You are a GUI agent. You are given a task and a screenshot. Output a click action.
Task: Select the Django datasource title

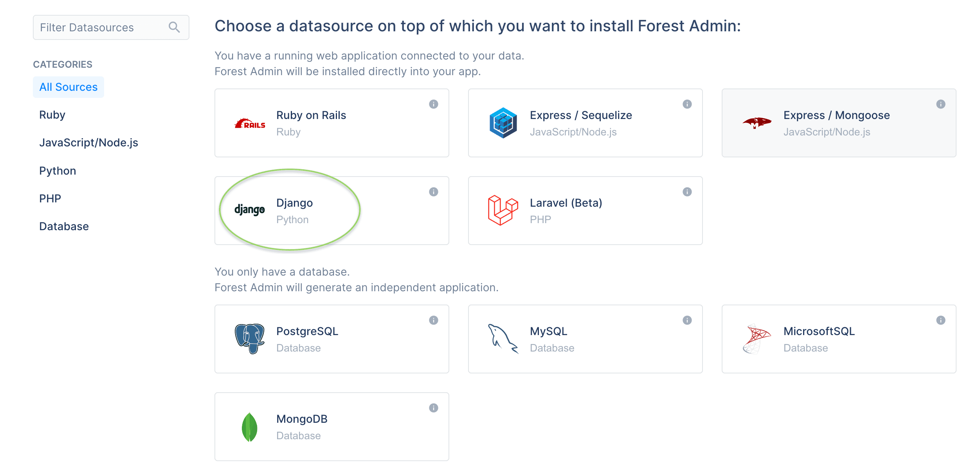(295, 203)
